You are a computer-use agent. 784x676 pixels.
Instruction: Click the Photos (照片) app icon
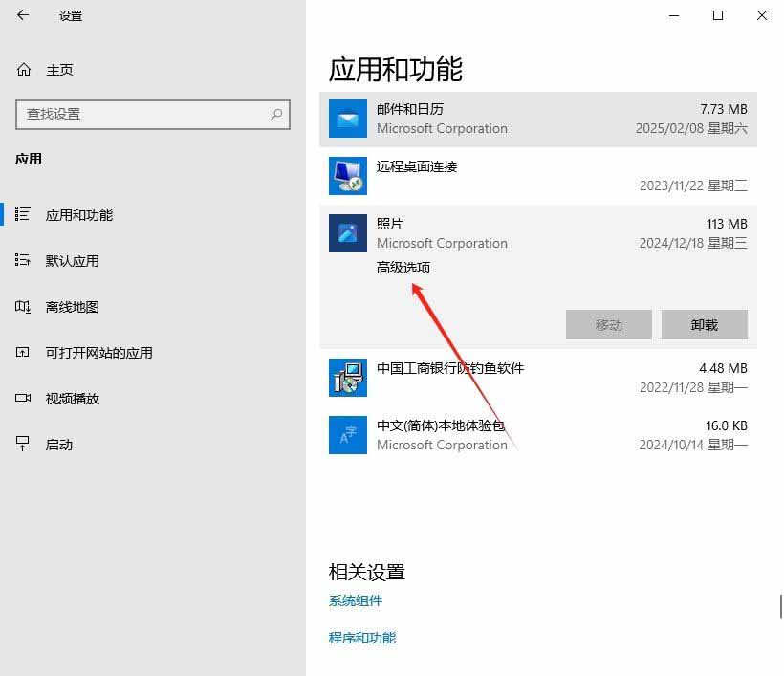(x=348, y=233)
